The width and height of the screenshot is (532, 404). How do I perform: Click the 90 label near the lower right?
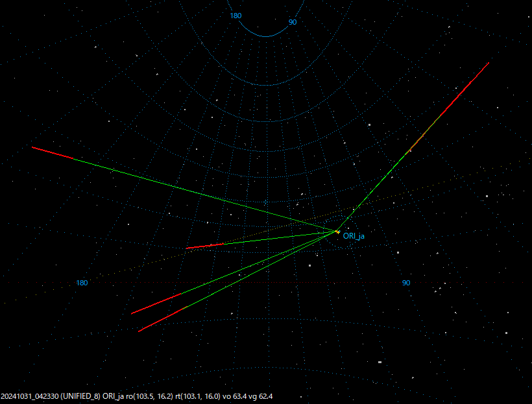[x=405, y=282]
